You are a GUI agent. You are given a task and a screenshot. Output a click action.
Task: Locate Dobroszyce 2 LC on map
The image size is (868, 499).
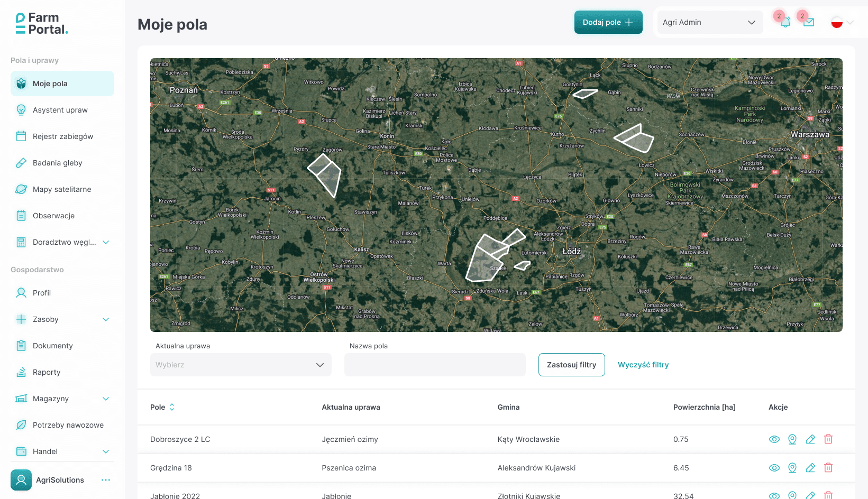(x=792, y=439)
